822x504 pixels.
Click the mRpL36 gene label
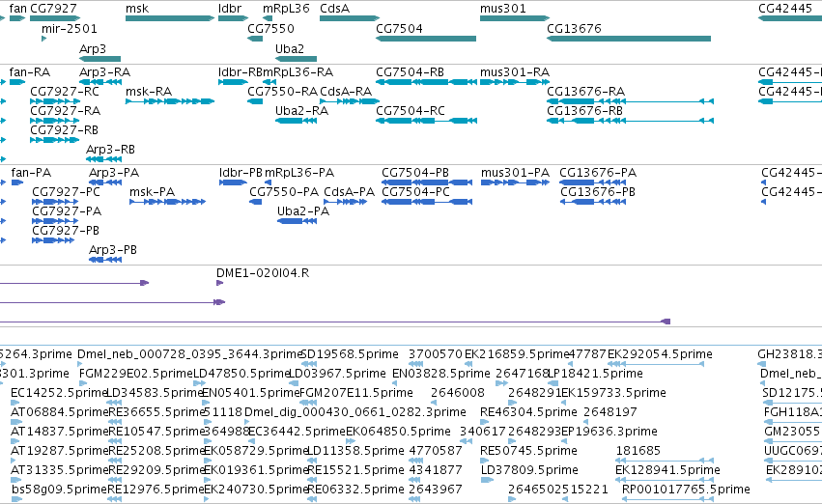[286, 9]
